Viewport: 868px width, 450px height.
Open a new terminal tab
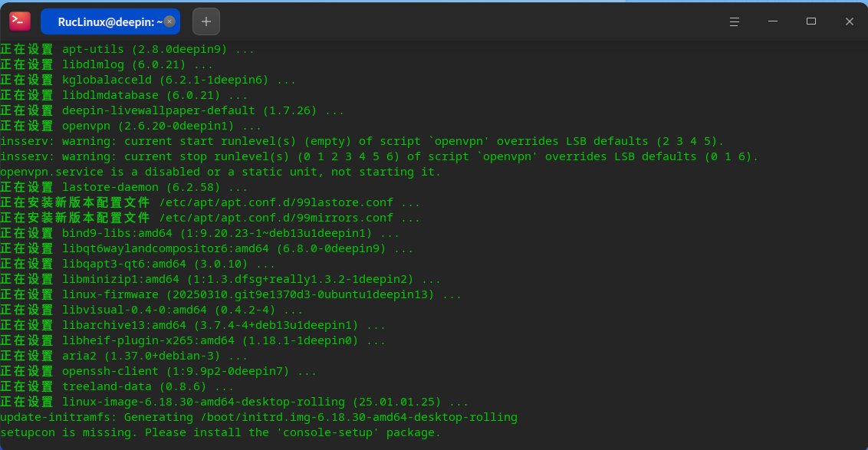[x=206, y=21]
